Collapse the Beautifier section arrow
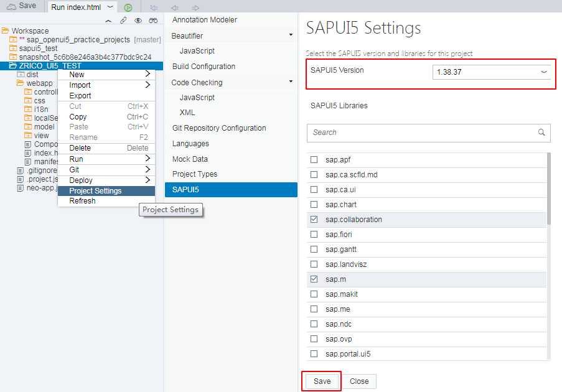The height and width of the screenshot is (392, 562). 291,35
